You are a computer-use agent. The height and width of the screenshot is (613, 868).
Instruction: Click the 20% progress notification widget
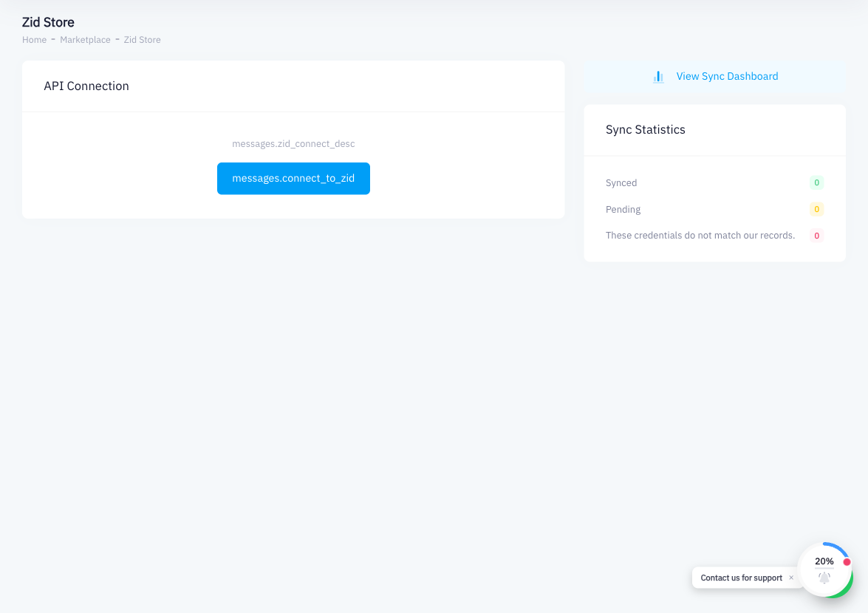[x=825, y=570]
